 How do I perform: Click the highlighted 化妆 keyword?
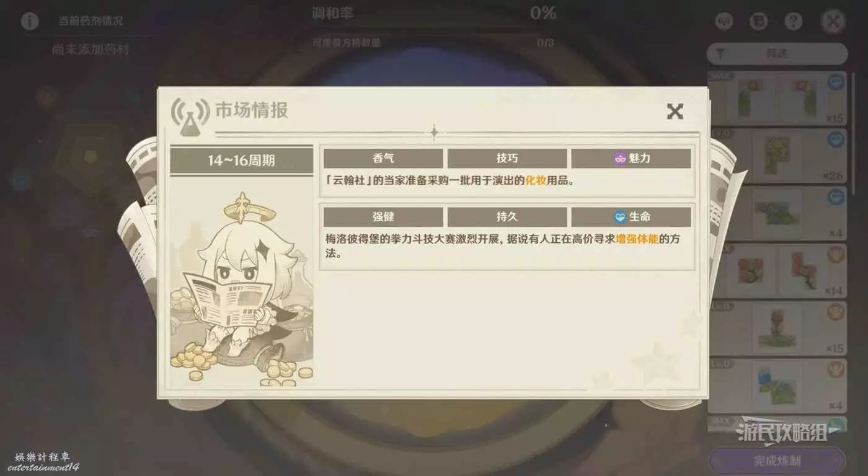click(x=536, y=182)
